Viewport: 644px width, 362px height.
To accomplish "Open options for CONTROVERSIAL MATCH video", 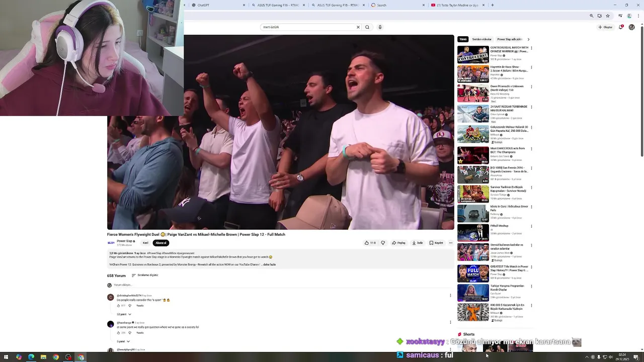I will coord(531,48).
